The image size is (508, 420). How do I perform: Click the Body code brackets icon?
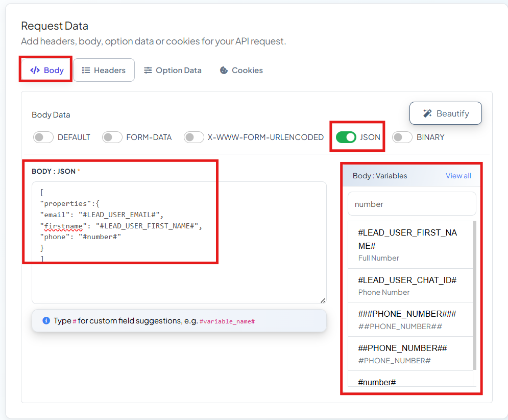pyautogui.click(x=35, y=70)
